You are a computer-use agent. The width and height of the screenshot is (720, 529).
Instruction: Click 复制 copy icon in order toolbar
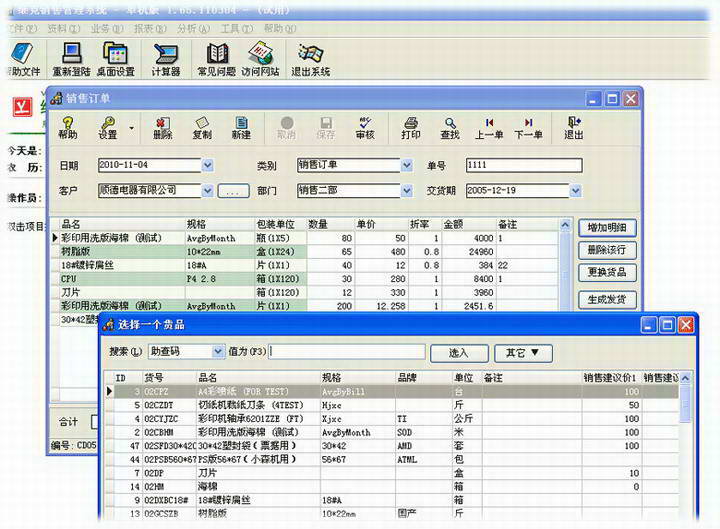(x=202, y=128)
